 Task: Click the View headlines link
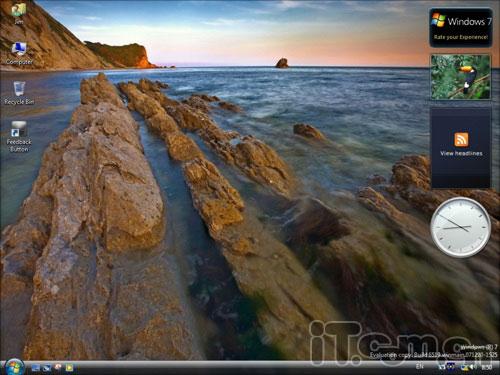[x=461, y=153]
